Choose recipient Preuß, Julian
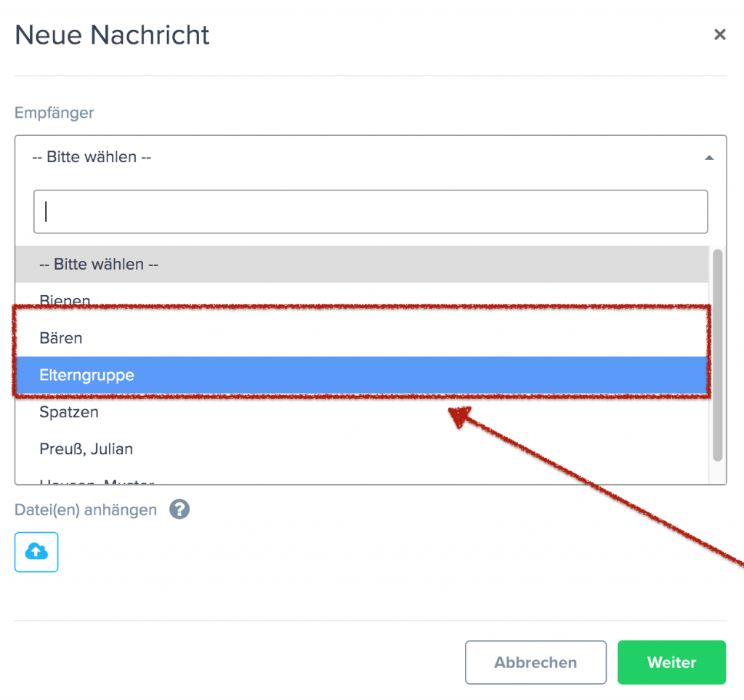Image resolution: width=744 pixels, height=700 pixels. click(362, 449)
